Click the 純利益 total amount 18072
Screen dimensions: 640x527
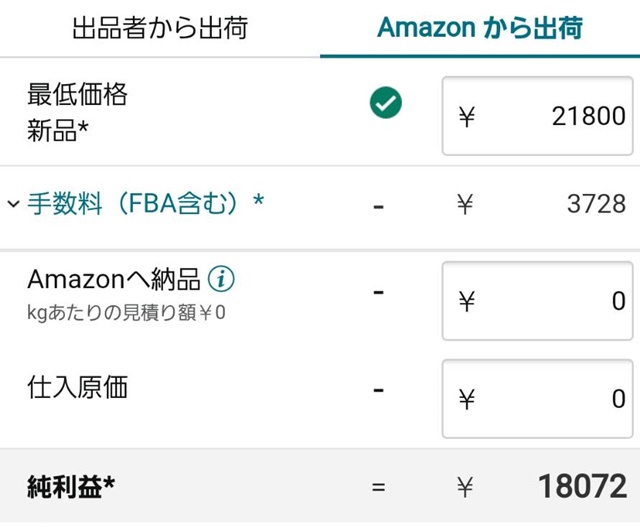[582, 487]
